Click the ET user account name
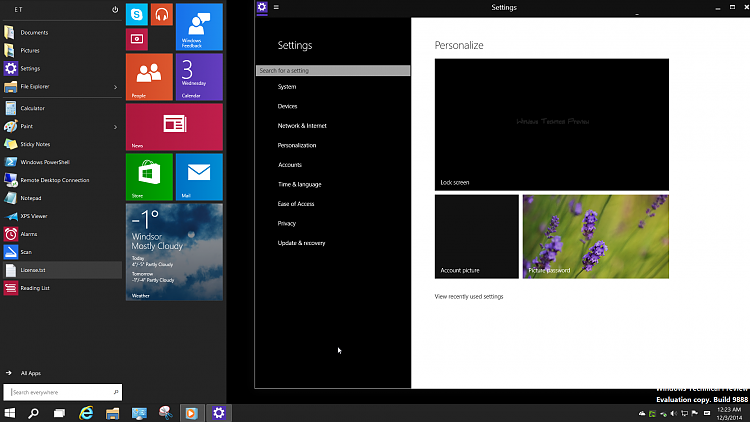The height and width of the screenshot is (422, 750). pyautogui.click(x=18, y=10)
